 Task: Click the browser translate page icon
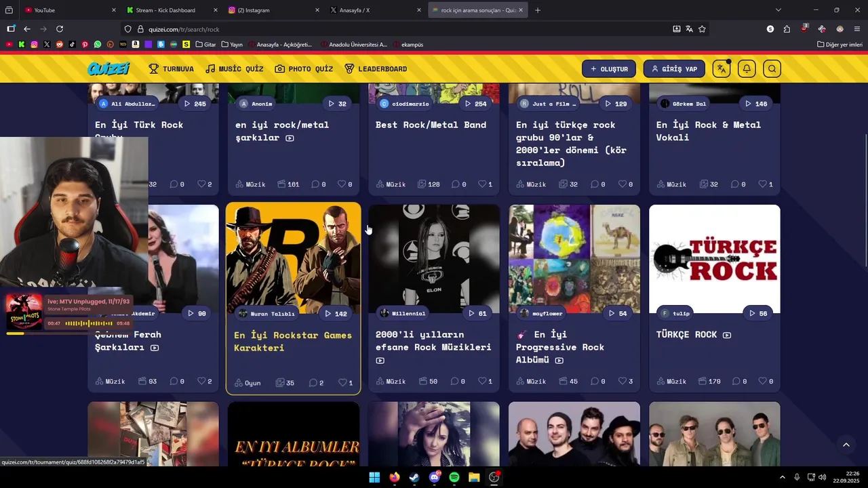[x=689, y=29]
